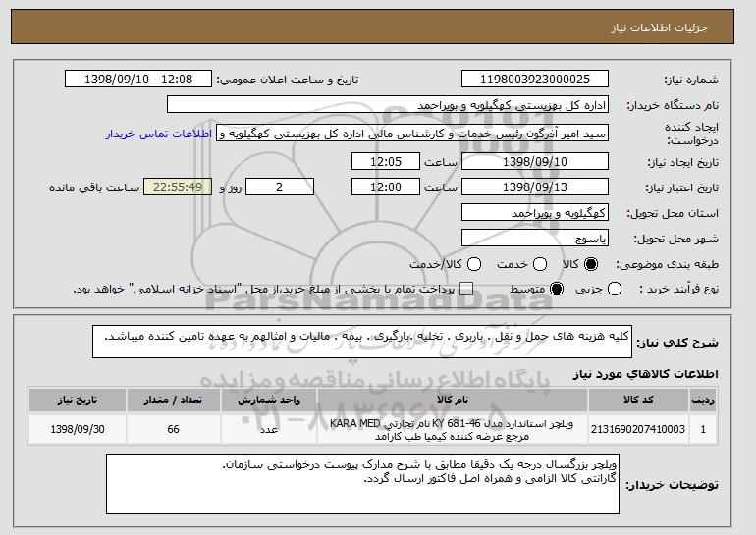The image size is (756, 535).
Task: Click the validity date field 1398/09/13
Action: tap(535, 187)
